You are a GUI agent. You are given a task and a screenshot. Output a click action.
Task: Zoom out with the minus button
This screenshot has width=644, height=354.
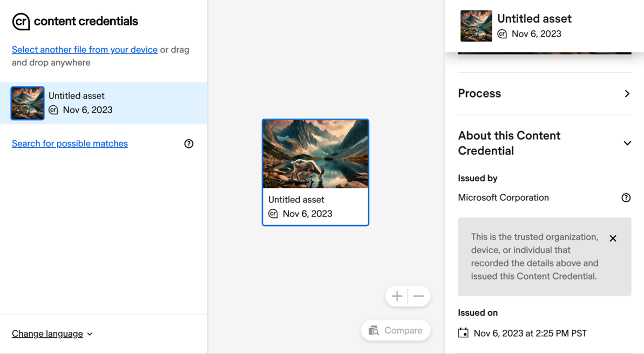click(419, 296)
